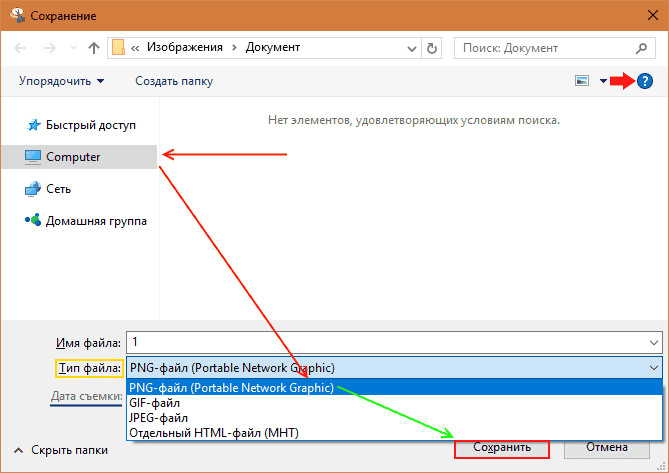This screenshot has width=669, height=473.
Task: Expand the Упорядочить menu
Action: click(61, 81)
